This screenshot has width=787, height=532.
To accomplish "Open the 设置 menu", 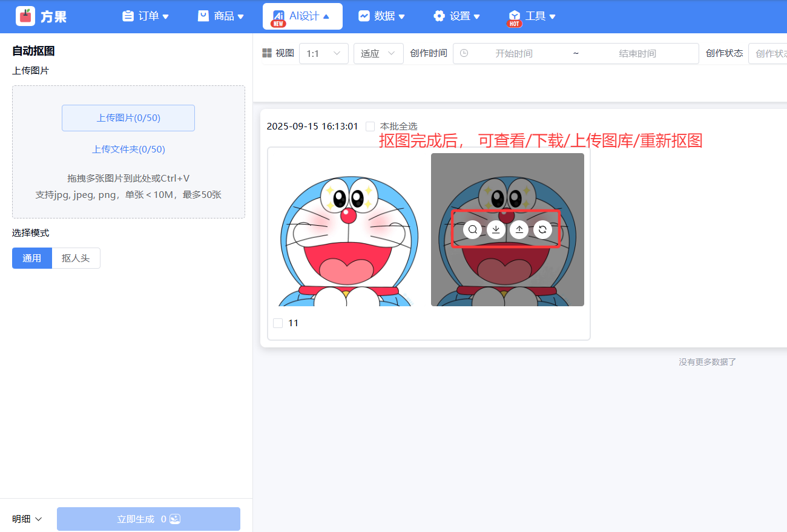I will (456, 16).
